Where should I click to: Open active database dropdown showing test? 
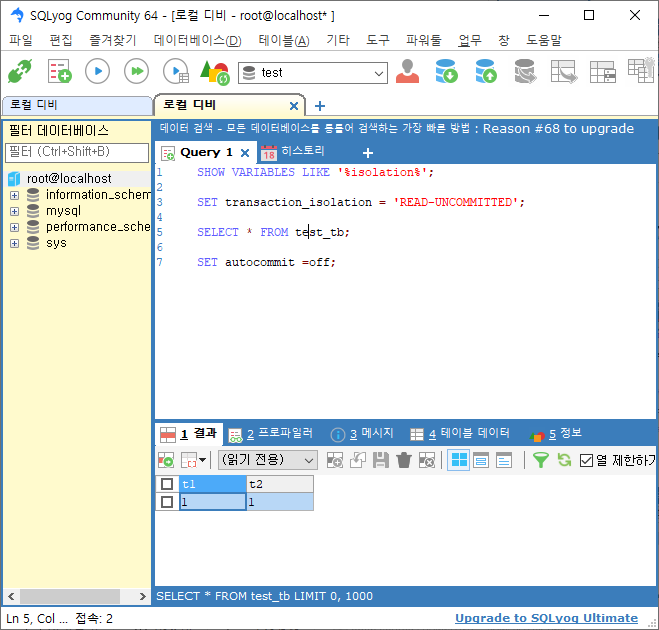point(313,73)
